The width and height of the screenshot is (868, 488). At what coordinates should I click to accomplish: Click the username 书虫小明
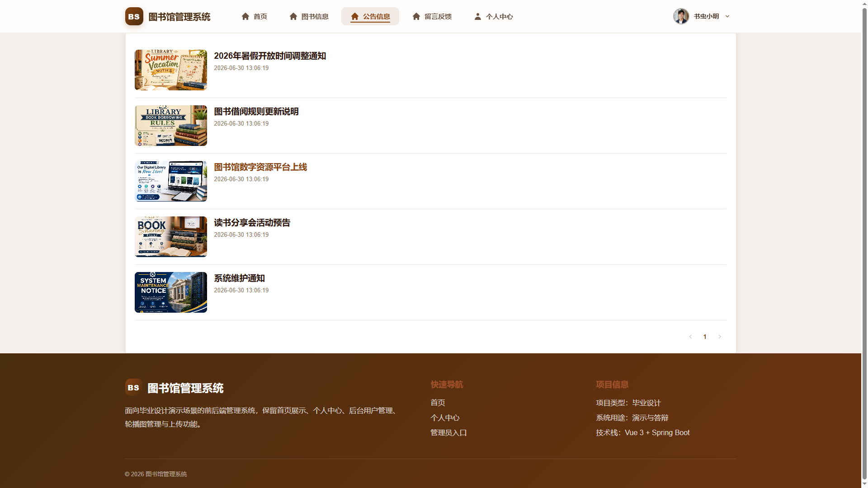tap(706, 16)
